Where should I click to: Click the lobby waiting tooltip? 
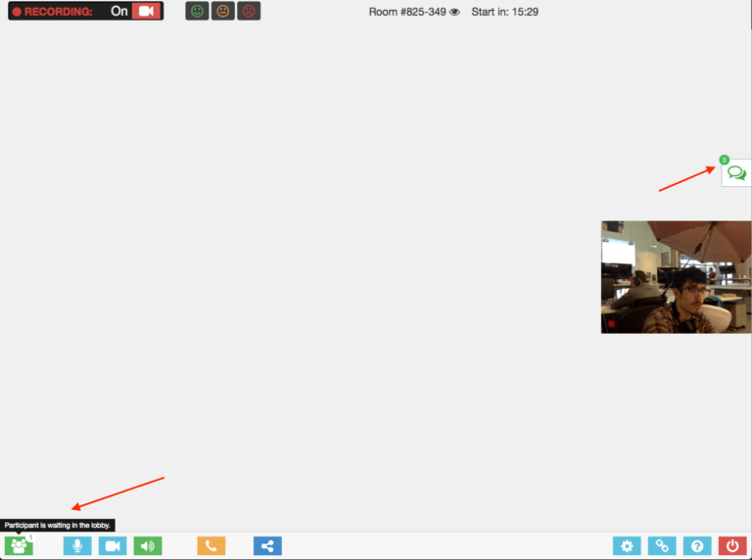(58, 525)
